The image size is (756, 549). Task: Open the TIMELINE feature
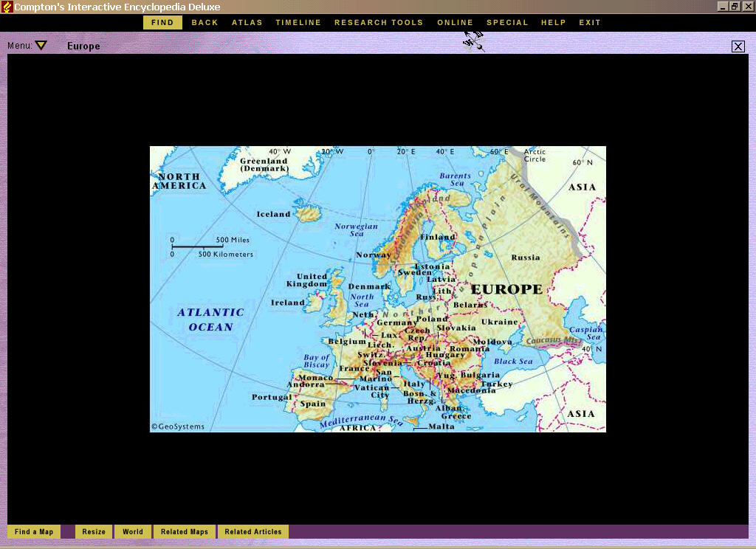pyautogui.click(x=298, y=22)
